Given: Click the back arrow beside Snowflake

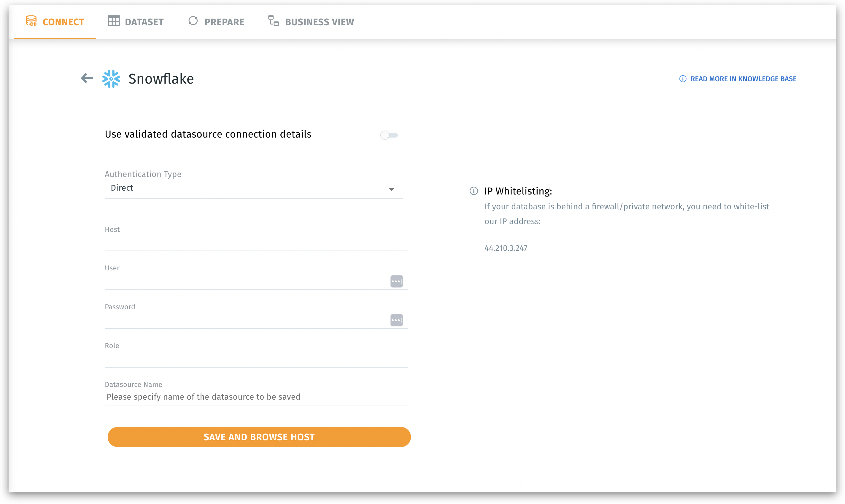Looking at the screenshot, I should coord(87,79).
